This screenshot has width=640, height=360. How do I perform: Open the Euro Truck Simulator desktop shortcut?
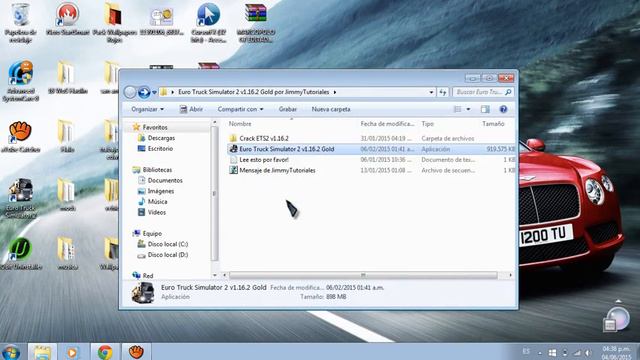(x=20, y=198)
